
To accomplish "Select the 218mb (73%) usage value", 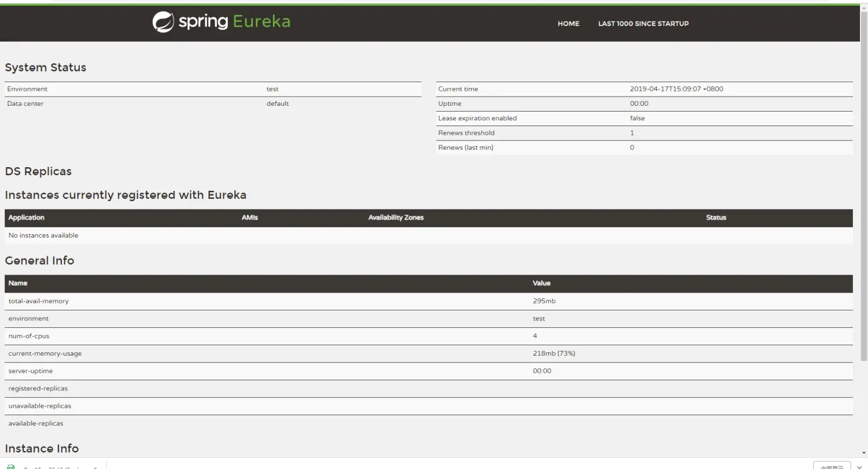I will point(554,353).
